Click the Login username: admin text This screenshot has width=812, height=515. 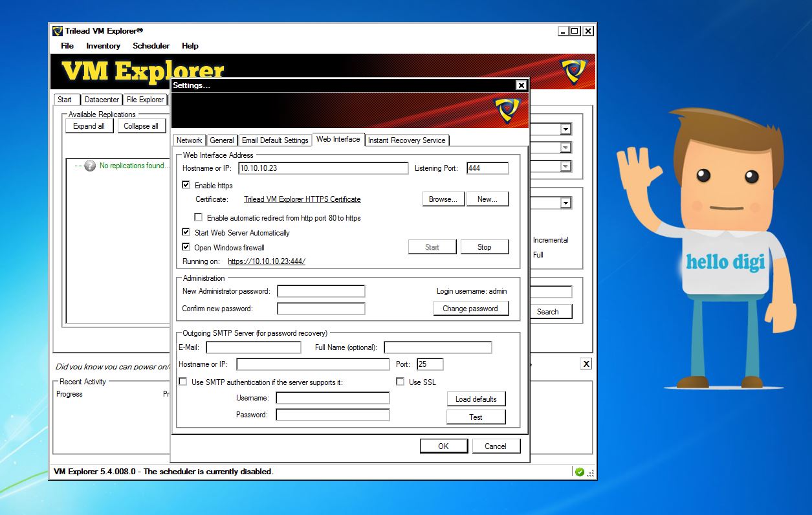coord(472,291)
